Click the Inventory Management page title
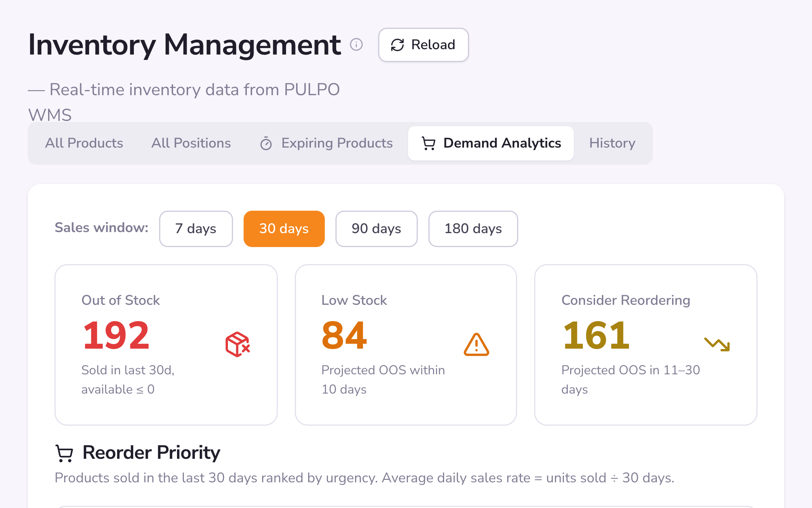Viewport: 812px width, 508px height. pyautogui.click(x=184, y=45)
